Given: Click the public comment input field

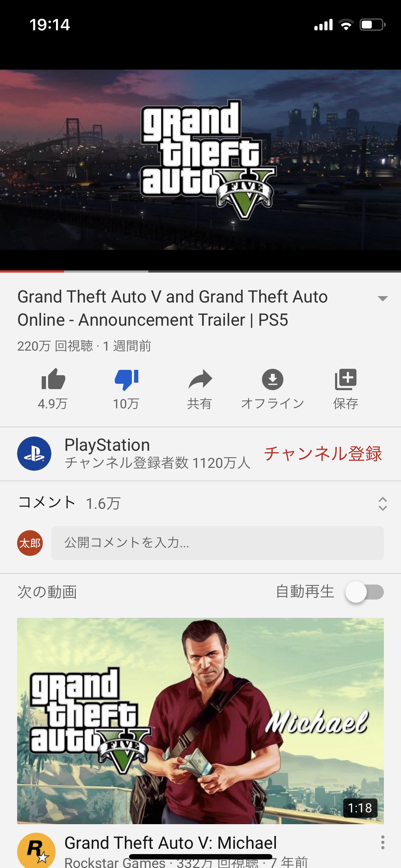Looking at the screenshot, I should tap(217, 543).
